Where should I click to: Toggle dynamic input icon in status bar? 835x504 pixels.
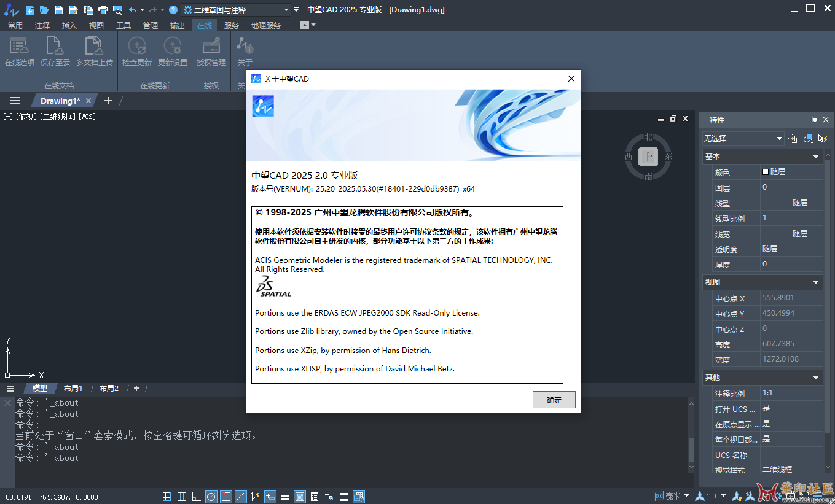coord(270,497)
